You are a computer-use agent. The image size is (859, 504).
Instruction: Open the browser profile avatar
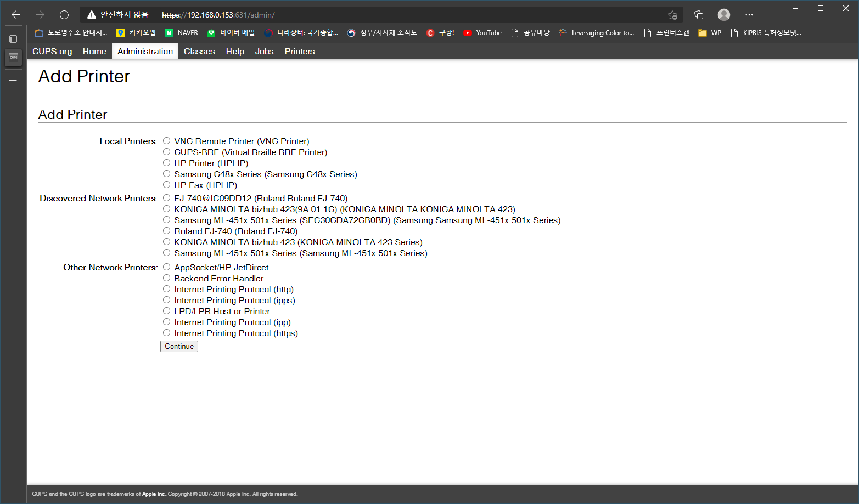pos(724,15)
